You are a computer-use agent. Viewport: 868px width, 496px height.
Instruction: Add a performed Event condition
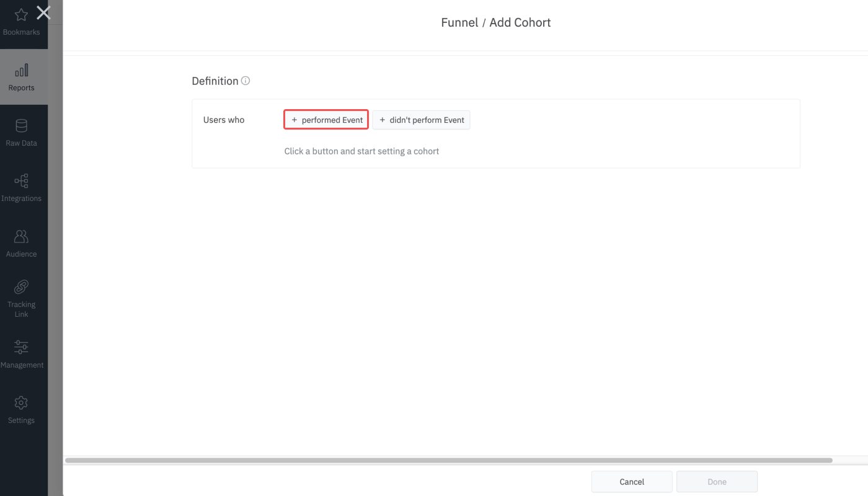point(327,120)
